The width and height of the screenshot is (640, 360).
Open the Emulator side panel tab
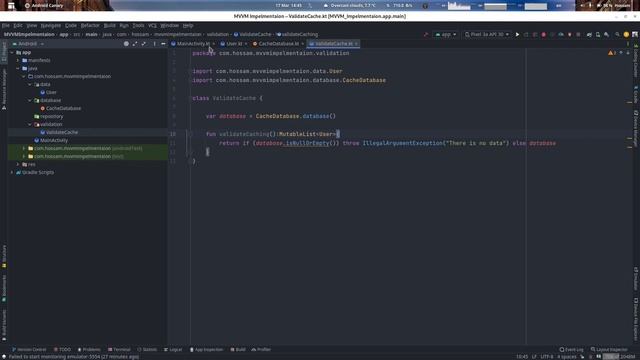click(x=636, y=278)
